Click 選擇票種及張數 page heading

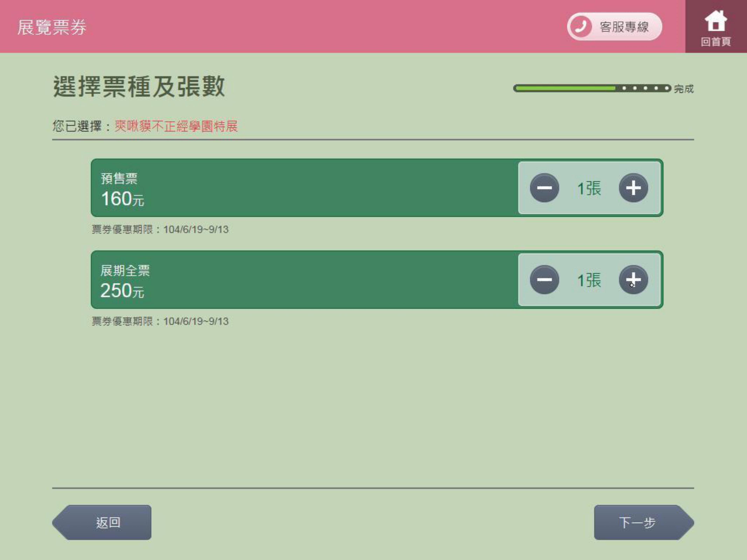[139, 87]
